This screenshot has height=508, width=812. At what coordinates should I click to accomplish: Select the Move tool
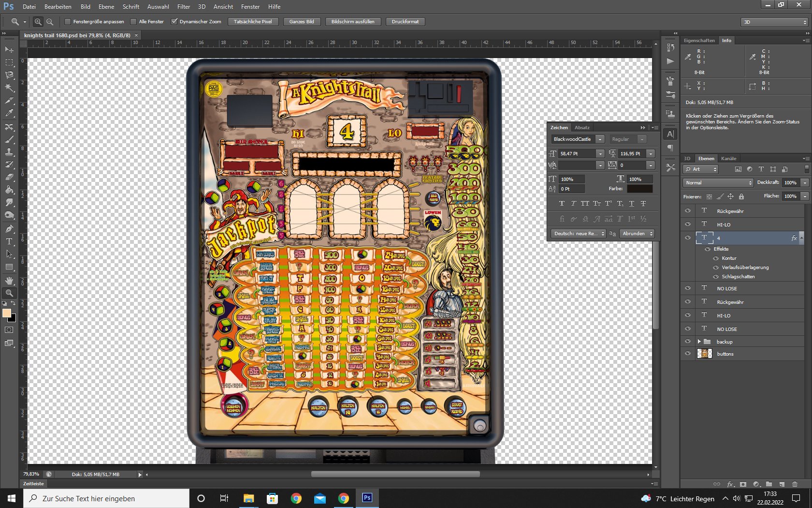[9, 50]
